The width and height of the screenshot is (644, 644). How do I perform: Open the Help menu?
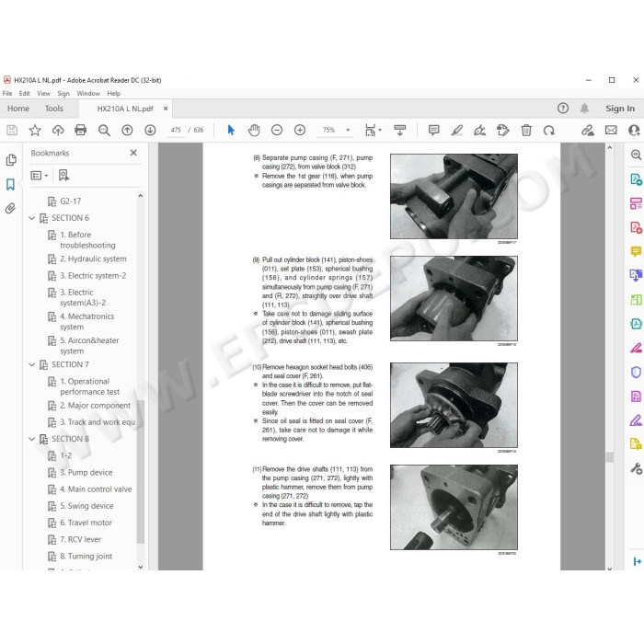point(114,94)
